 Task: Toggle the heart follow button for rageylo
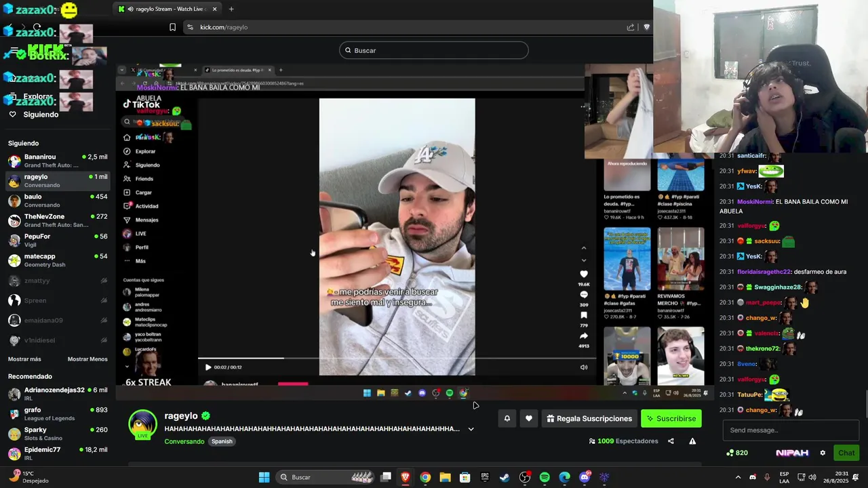[529, 419]
